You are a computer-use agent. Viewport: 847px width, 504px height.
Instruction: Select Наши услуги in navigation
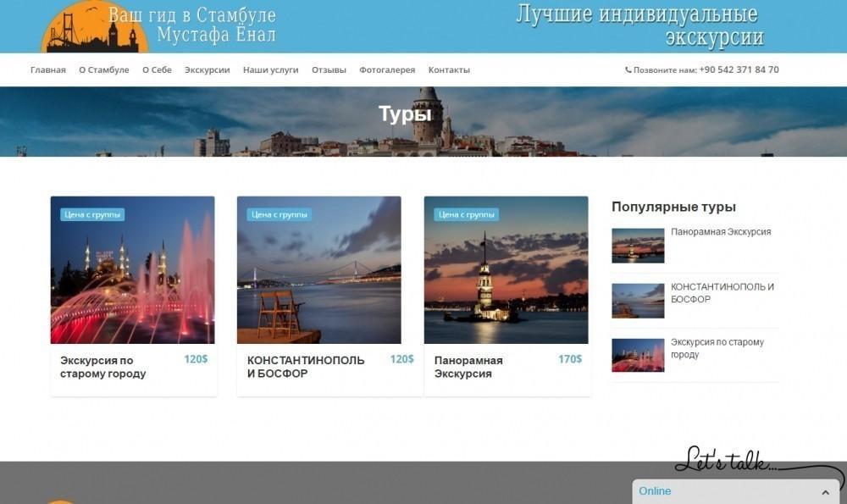click(x=271, y=69)
